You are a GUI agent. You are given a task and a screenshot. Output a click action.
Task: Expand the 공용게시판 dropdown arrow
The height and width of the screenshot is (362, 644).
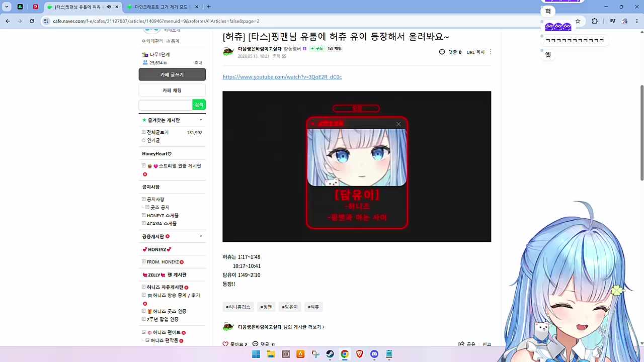201,236
